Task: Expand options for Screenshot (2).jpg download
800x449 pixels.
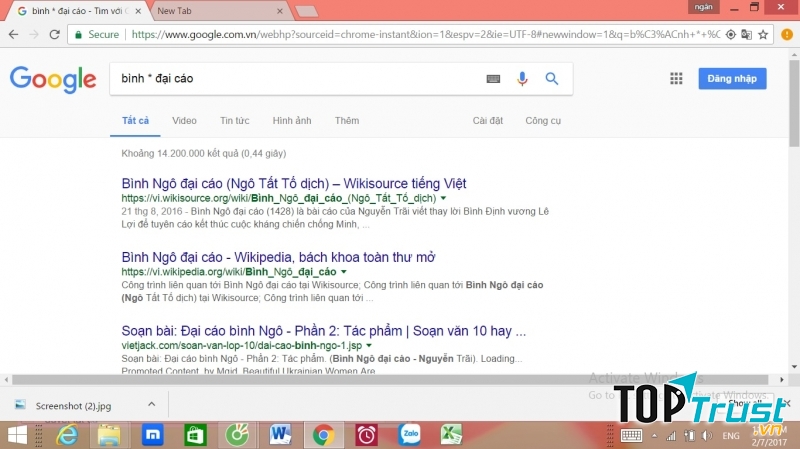Action: [x=151, y=404]
